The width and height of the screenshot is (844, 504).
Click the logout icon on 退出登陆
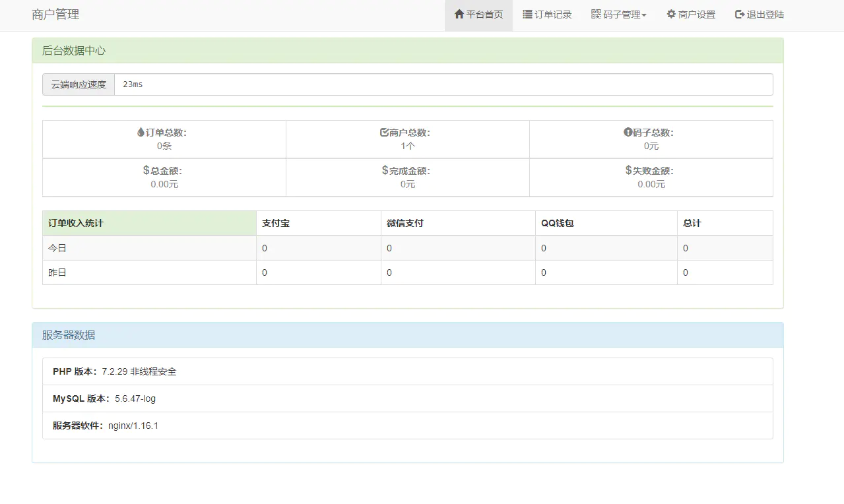pos(739,13)
